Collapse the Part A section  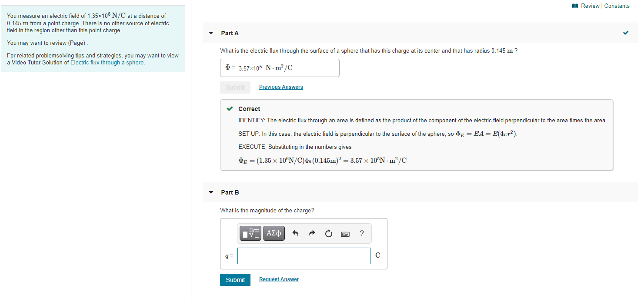coord(211,33)
